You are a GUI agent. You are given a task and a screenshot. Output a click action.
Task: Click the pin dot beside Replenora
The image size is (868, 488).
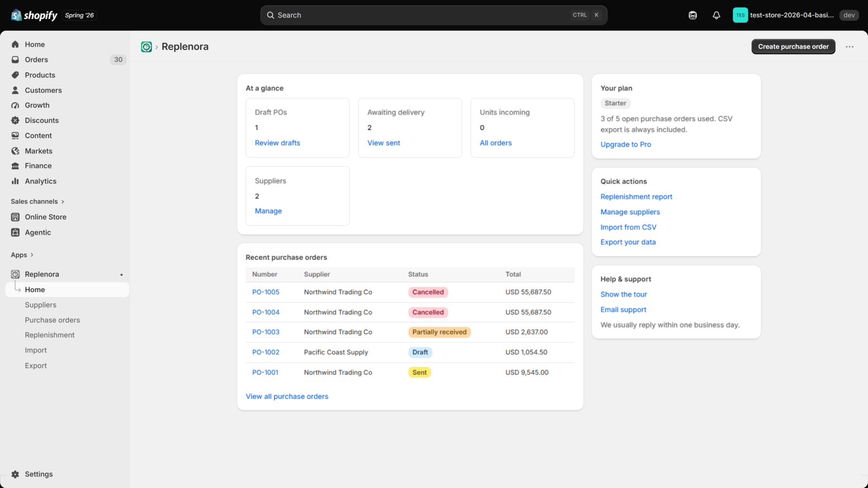point(122,274)
